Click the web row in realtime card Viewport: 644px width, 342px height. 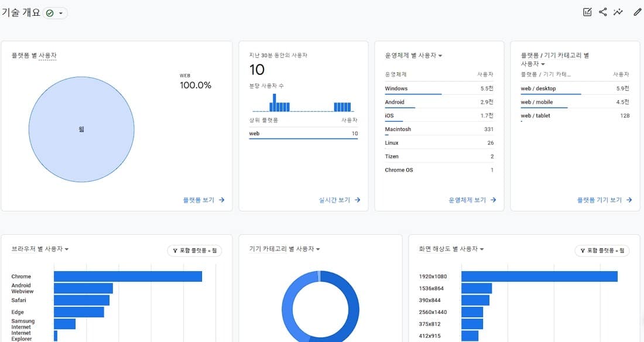pyautogui.click(x=303, y=134)
